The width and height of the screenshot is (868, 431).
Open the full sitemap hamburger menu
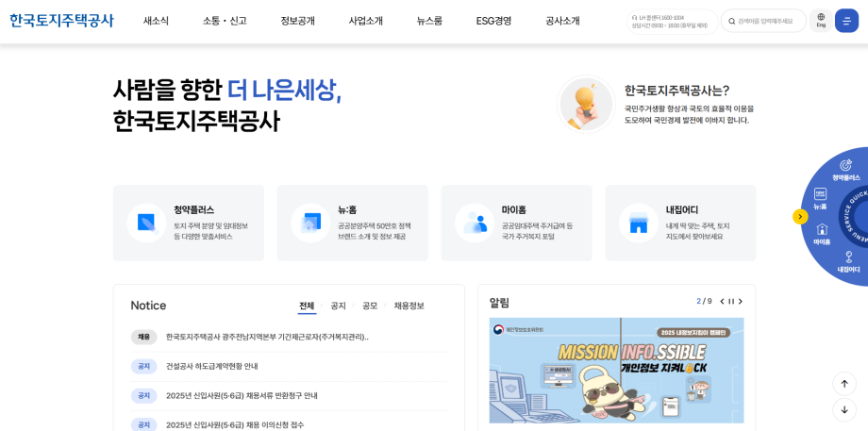pyautogui.click(x=846, y=21)
